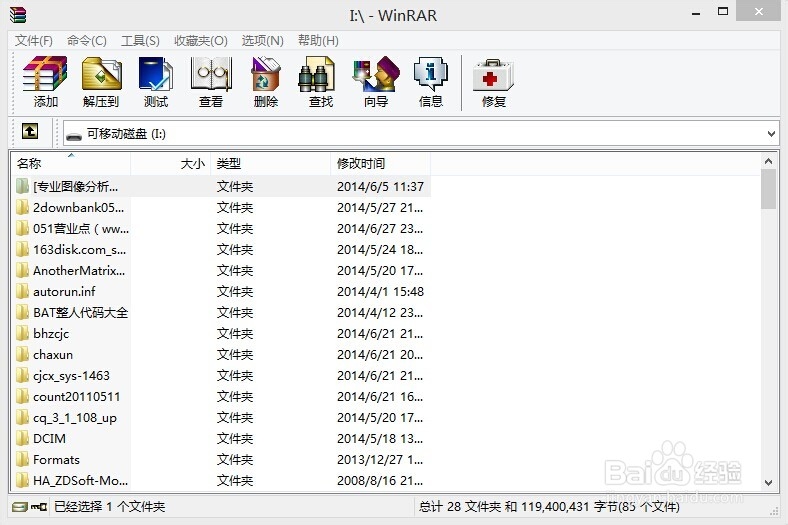This screenshot has height=525, width=788.
Task: Select the 163disk.com_s... folder
Action: 79,250
